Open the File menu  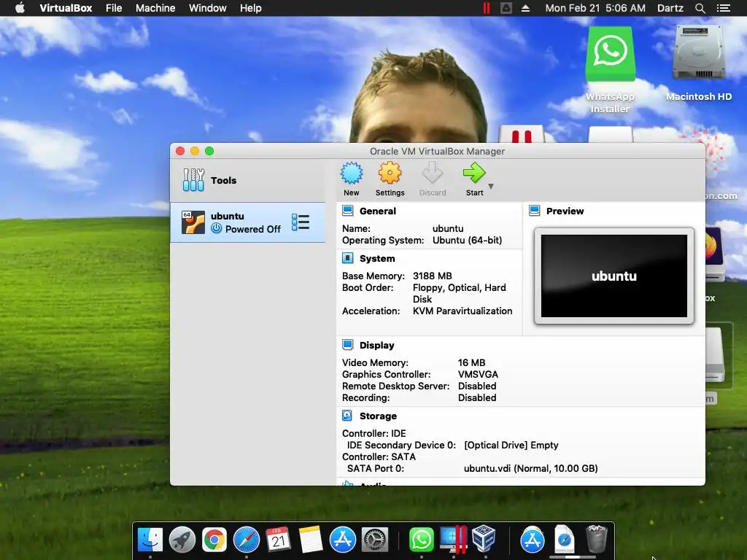tap(114, 8)
